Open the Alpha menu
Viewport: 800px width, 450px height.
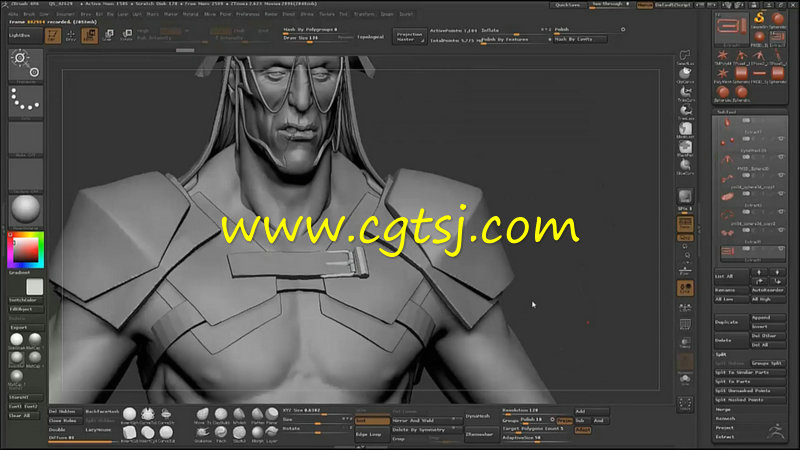(13, 14)
